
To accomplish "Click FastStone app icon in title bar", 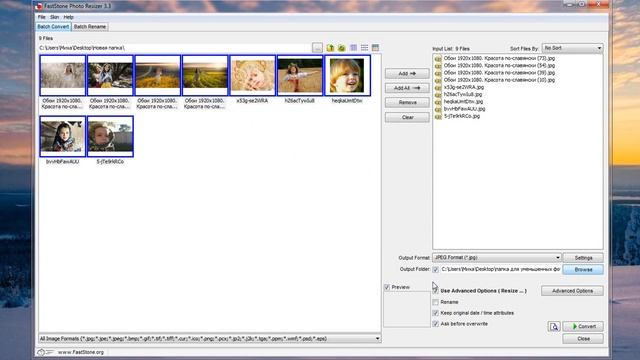I will 39,6.
